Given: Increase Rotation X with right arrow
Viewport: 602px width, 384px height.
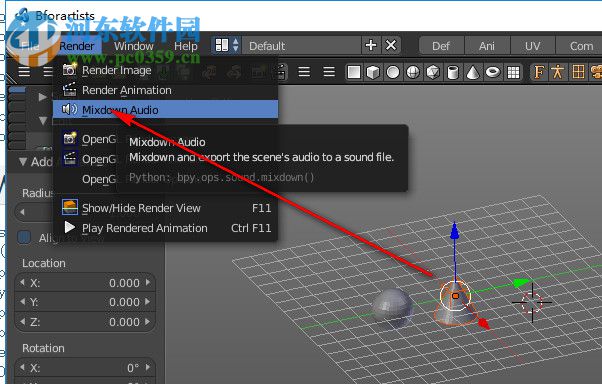Looking at the screenshot, I should pos(148,367).
